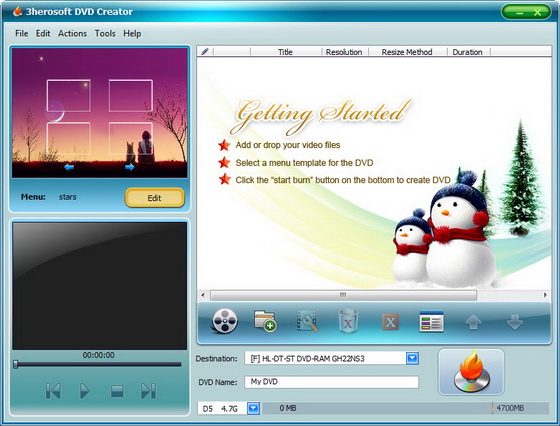560x426 pixels.
Task: Click the playback seek slider handle
Action: pos(16,364)
